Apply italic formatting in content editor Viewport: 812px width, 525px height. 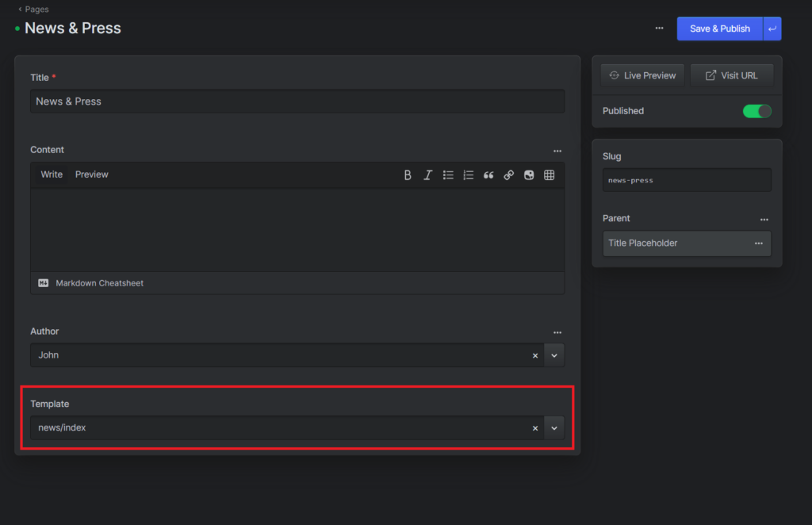click(427, 175)
